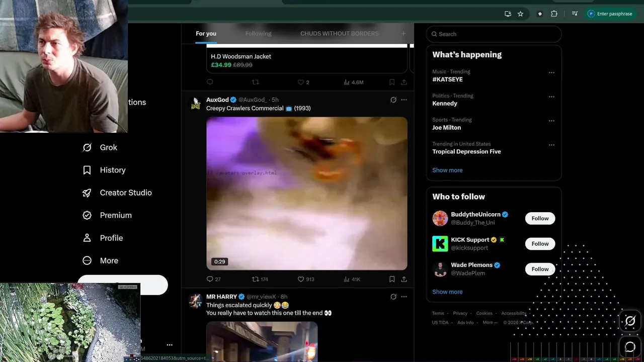Screen dimensions: 644x362
Task: Open the Joe Milton trending topic
Action: [x=446, y=128]
